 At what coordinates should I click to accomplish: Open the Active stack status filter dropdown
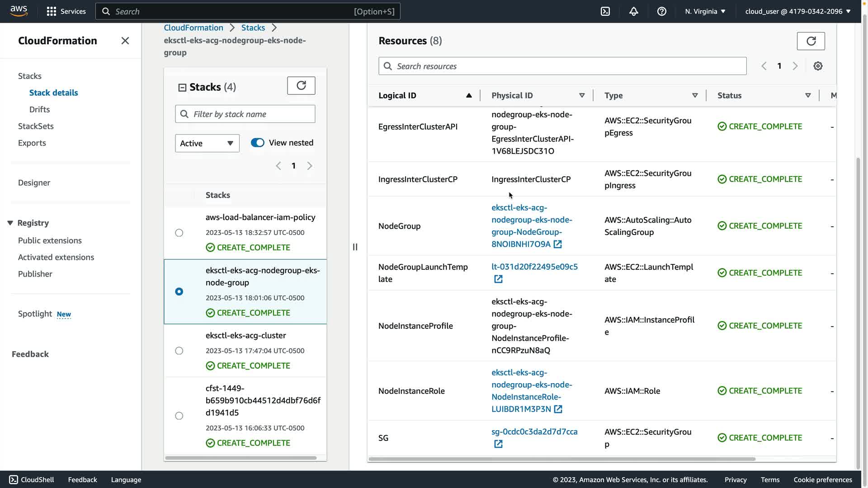pos(207,143)
